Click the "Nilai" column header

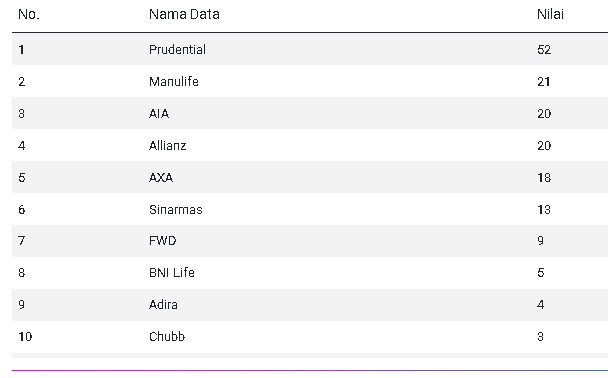pos(550,14)
